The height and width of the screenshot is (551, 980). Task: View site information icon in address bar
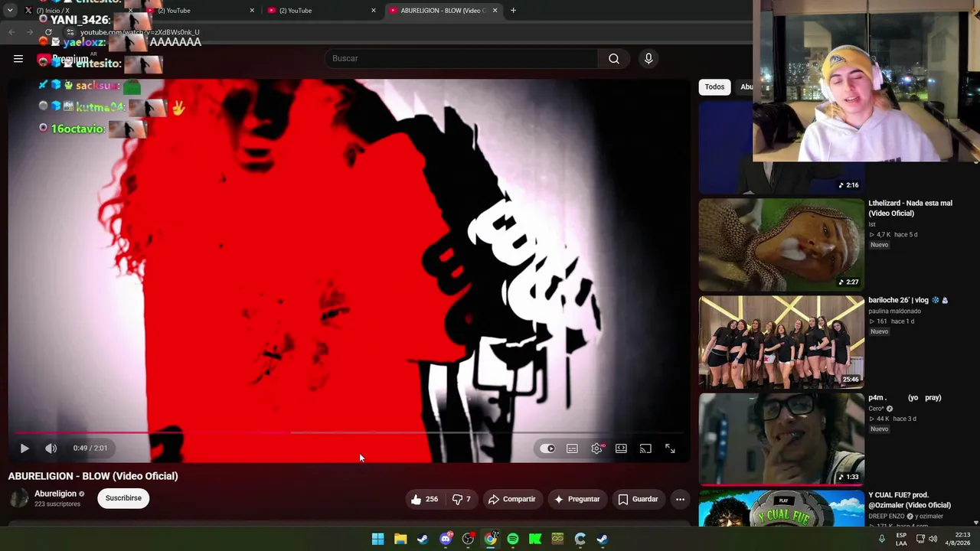click(70, 32)
